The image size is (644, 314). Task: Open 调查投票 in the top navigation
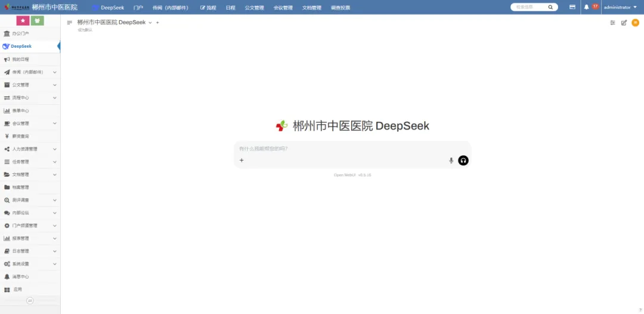click(x=340, y=7)
